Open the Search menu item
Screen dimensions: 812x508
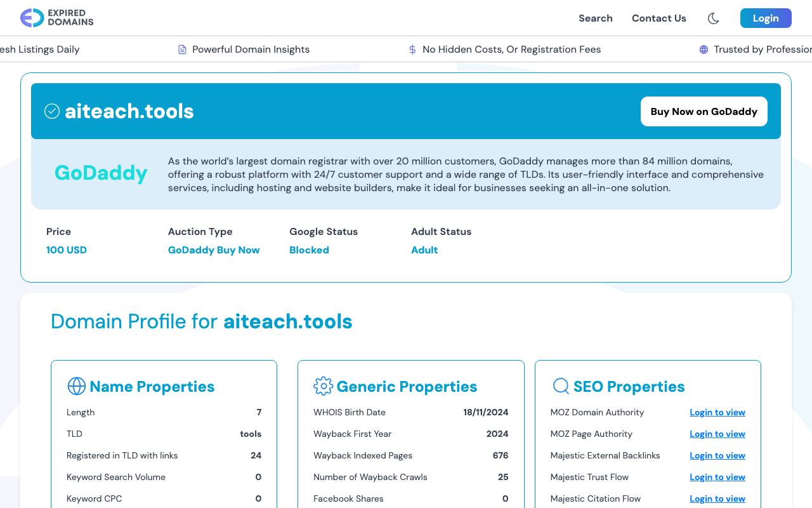pos(596,18)
